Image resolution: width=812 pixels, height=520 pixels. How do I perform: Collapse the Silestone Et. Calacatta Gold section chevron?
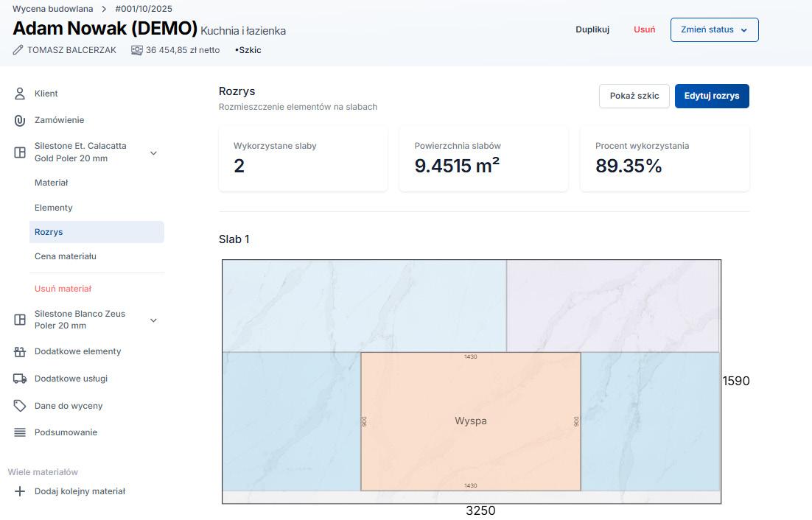click(153, 152)
